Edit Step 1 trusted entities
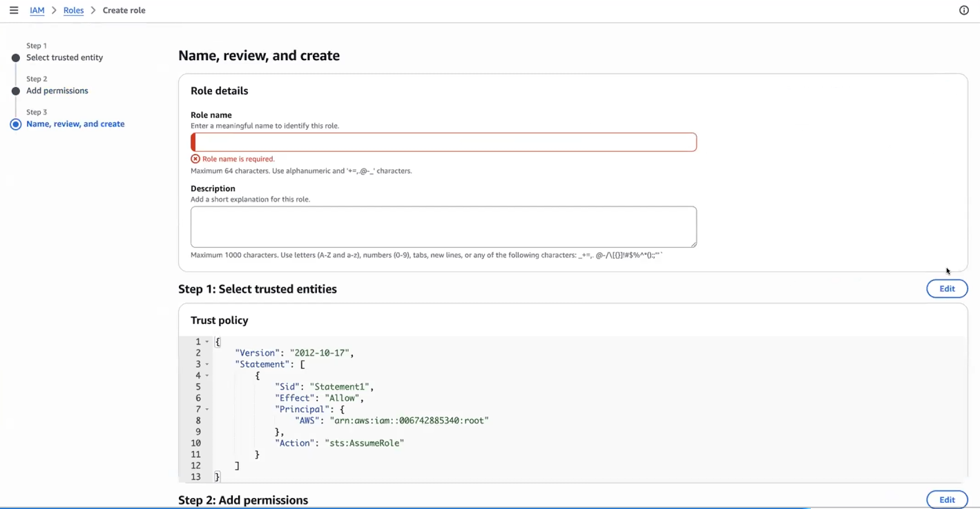 [x=947, y=289]
